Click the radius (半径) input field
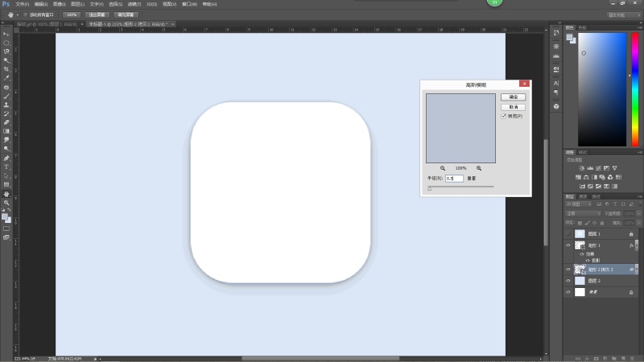Image resolution: width=644 pixels, height=362 pixels. click(454, 179)
